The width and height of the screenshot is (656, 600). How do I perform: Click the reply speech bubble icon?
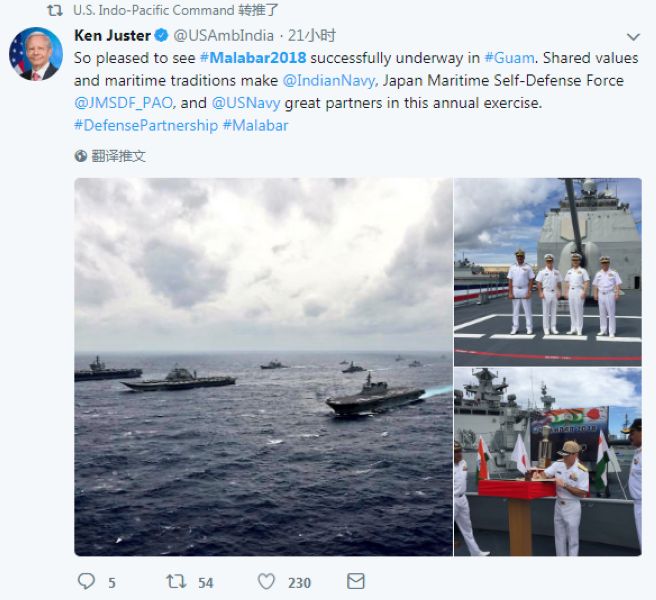point(87,581)
